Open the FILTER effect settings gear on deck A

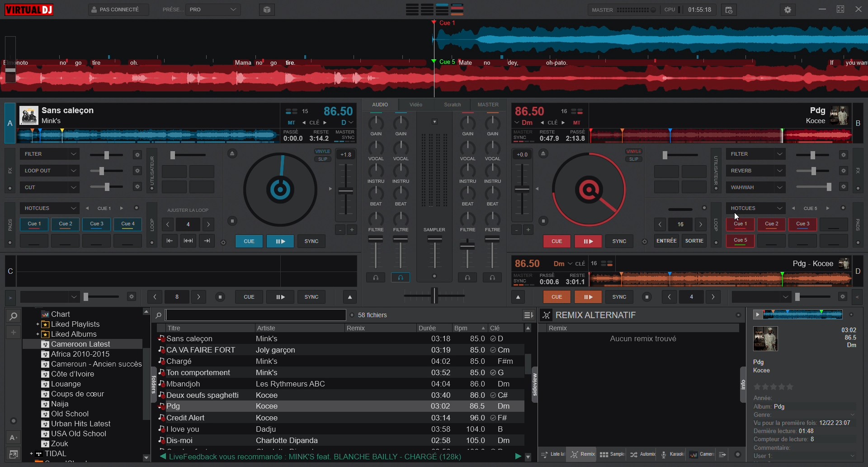137,155
